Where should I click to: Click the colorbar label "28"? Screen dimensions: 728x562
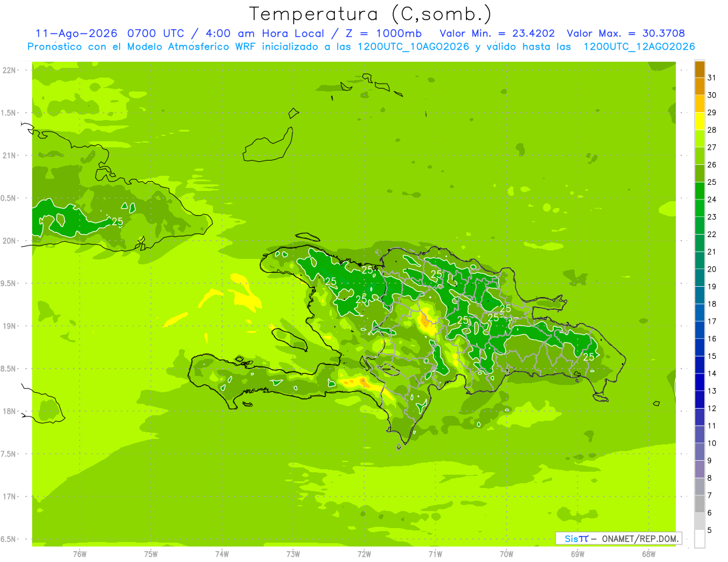pyautogui.click(x=712, y=130)
